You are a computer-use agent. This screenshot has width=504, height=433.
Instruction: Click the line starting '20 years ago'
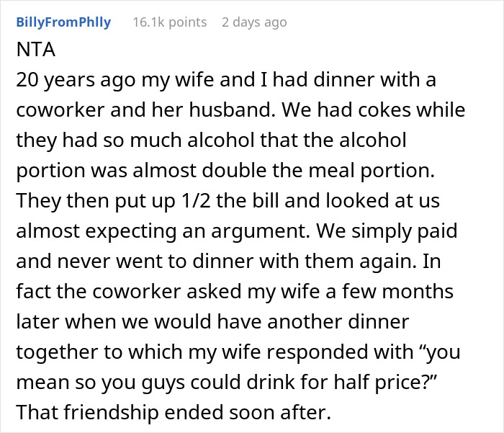tap(226, 79)
